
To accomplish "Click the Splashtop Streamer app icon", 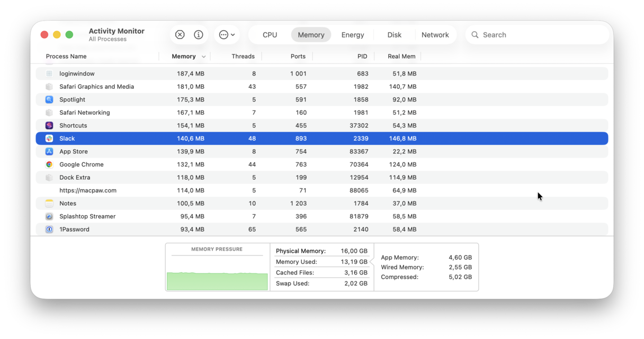I will point(49,216).
